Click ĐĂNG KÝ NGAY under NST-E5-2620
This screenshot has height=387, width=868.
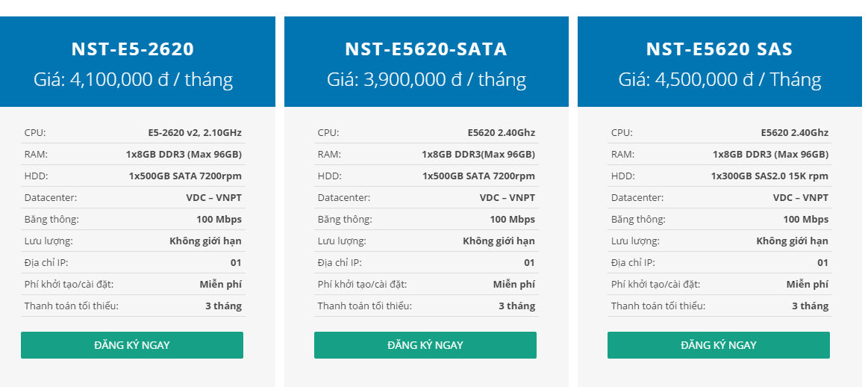point(132,345)
